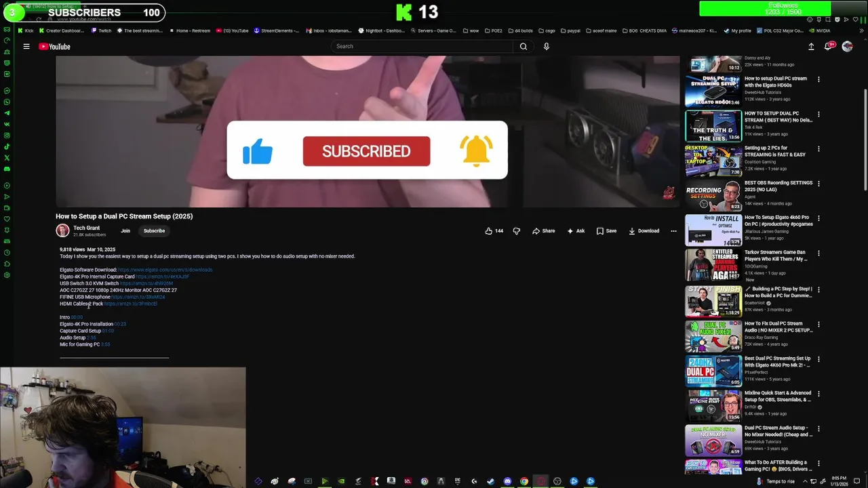Open Instagram in browser sidebar
Screen dimensions: 868x488
(x=7, y=136)
